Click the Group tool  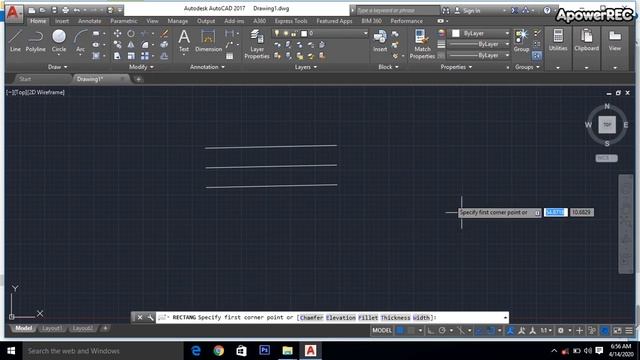[521, 41]
